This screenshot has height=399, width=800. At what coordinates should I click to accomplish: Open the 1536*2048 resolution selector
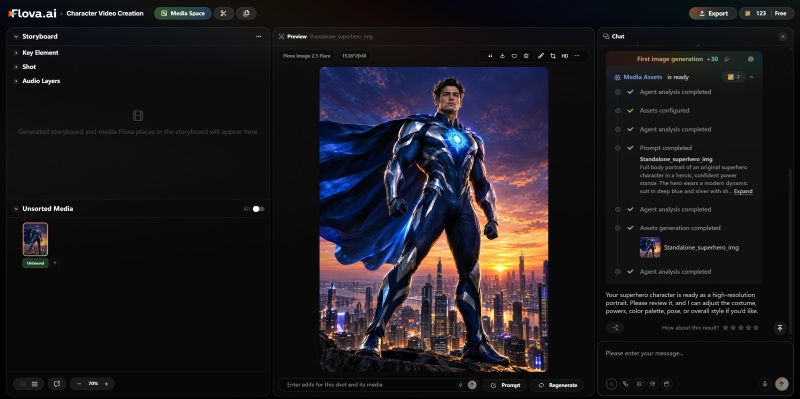pos(354,56)
